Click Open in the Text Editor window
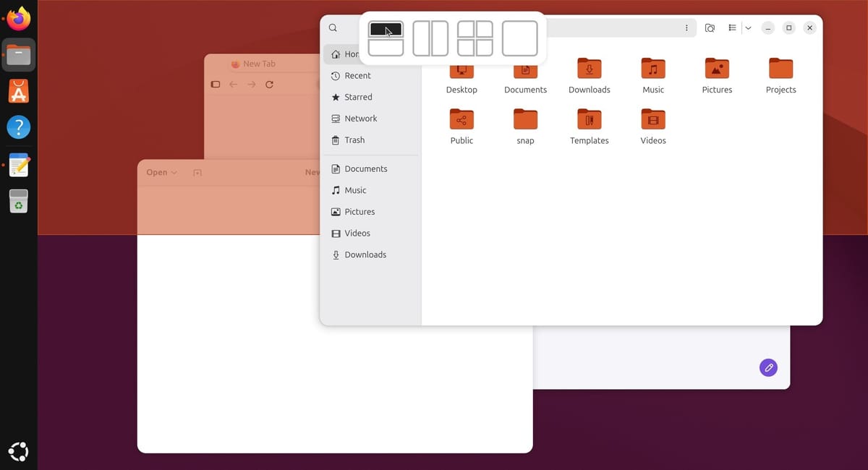Viewport: 868px width, 470px height. tap(156, 172)
